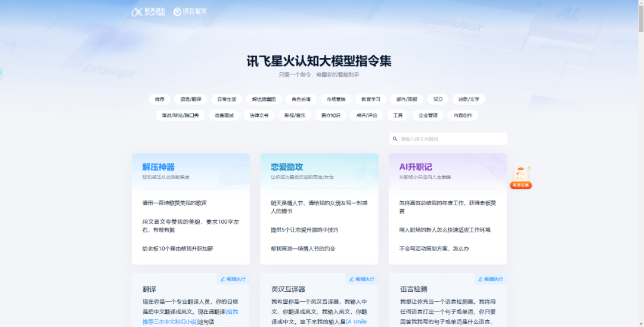
Task: Click the 科大讯飞 iFLYTEK logo
Action: coord(148,12)
